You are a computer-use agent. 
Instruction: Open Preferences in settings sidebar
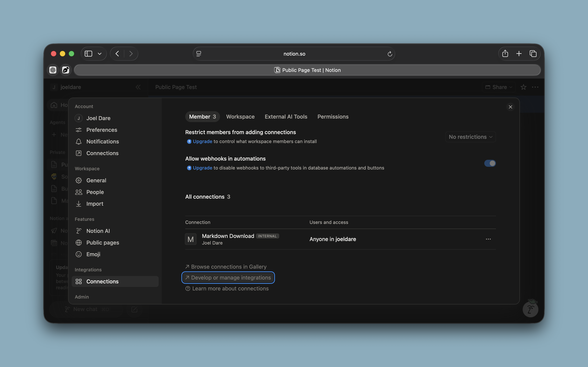coord(115,130)
